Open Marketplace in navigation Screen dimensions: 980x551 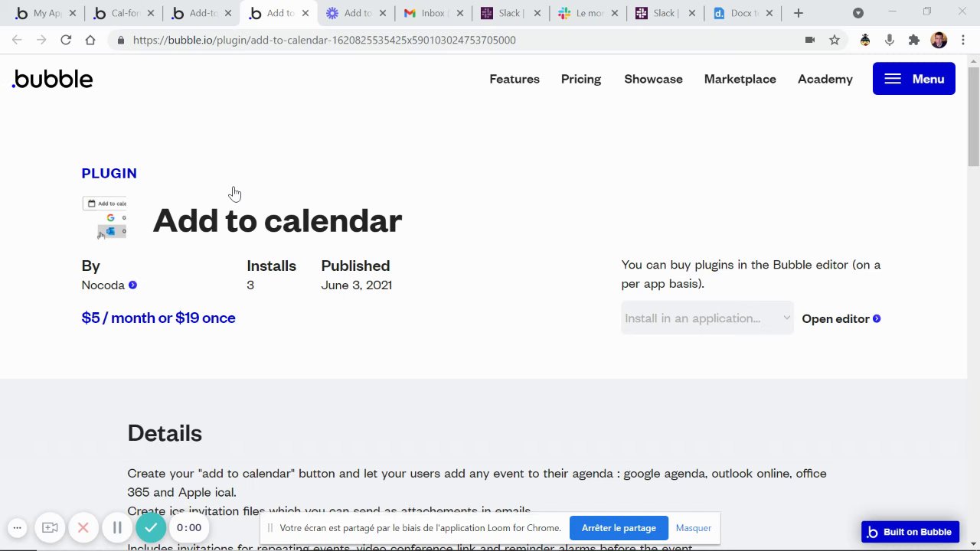click(x=740, y=79)
